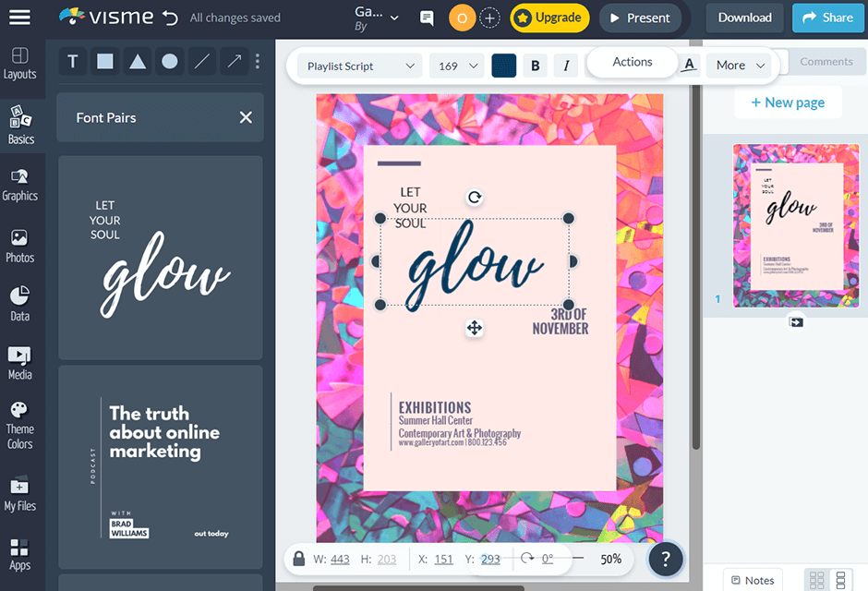Click the underlined A text style icon
The height and width of the screenshot is (591, 868).
coord(689,66)
